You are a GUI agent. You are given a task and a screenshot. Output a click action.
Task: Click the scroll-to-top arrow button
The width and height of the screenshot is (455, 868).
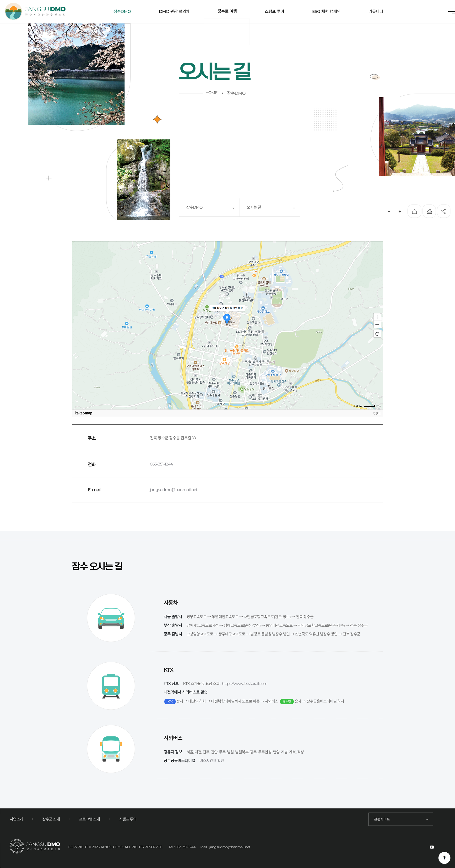[x=444, y=857]
